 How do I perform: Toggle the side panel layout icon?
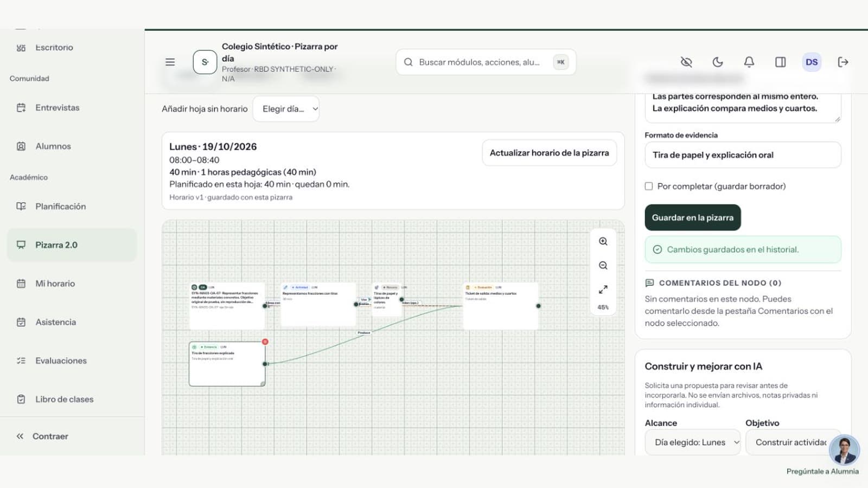[x=780, y=62]
